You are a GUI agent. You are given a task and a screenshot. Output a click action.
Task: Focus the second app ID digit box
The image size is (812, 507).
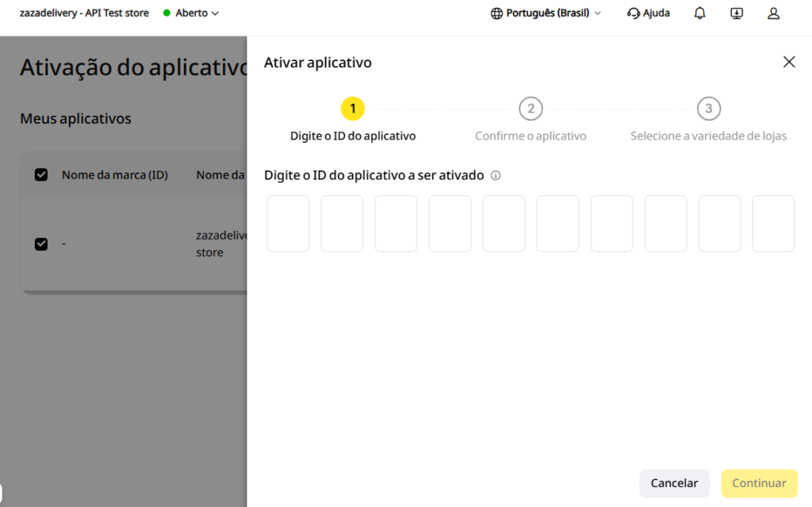342,224
